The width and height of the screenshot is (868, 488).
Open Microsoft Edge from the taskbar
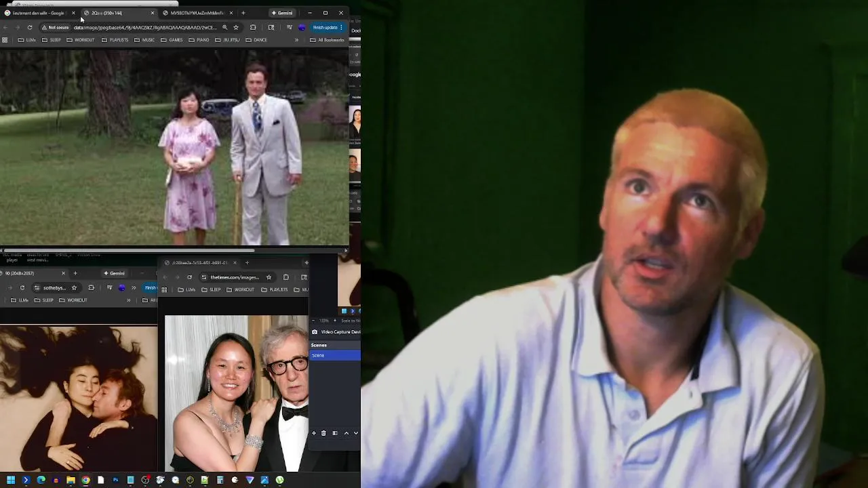coord(41,480)
